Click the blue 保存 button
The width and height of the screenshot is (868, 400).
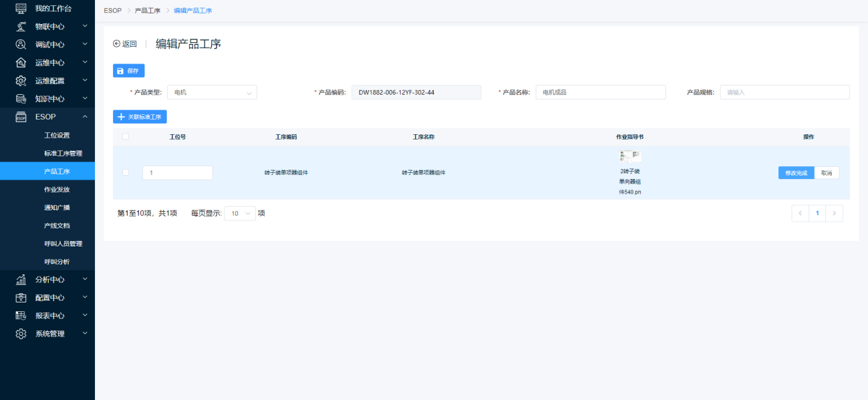[x=128, y=71]
